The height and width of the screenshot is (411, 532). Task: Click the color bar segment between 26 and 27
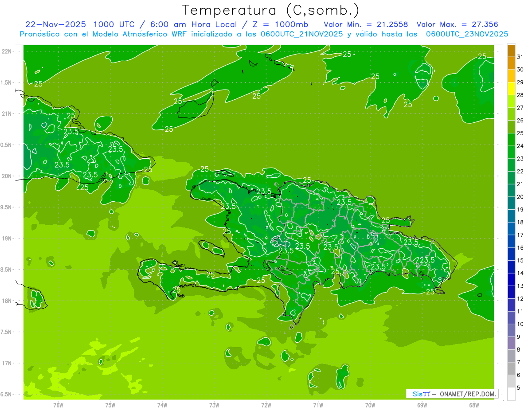(x=511, y=114)
